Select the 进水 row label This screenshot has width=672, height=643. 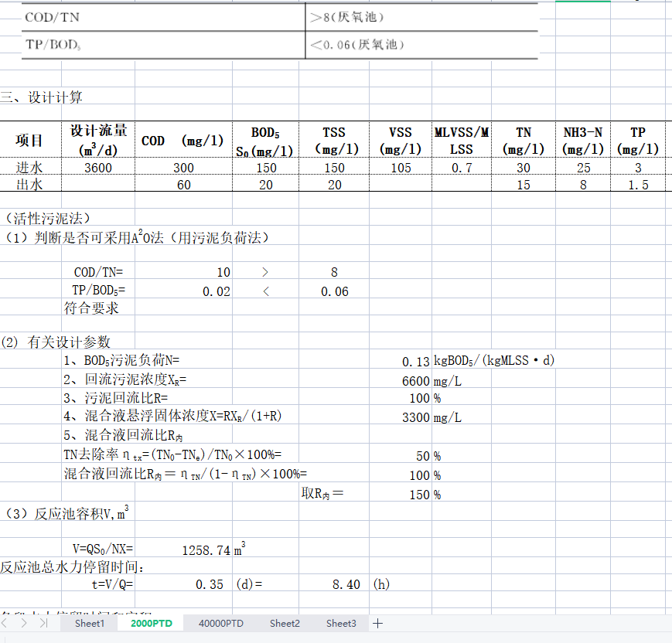[x=30, y=168]
